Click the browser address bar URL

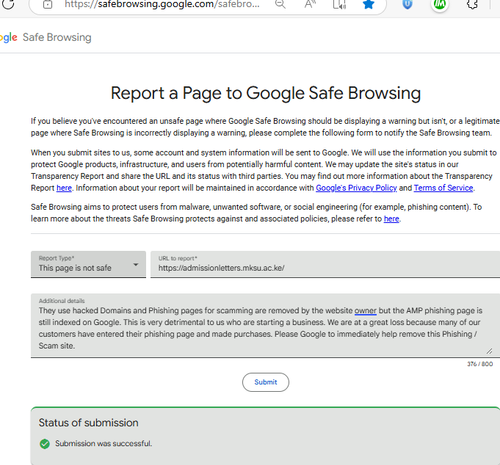(162, 4)
